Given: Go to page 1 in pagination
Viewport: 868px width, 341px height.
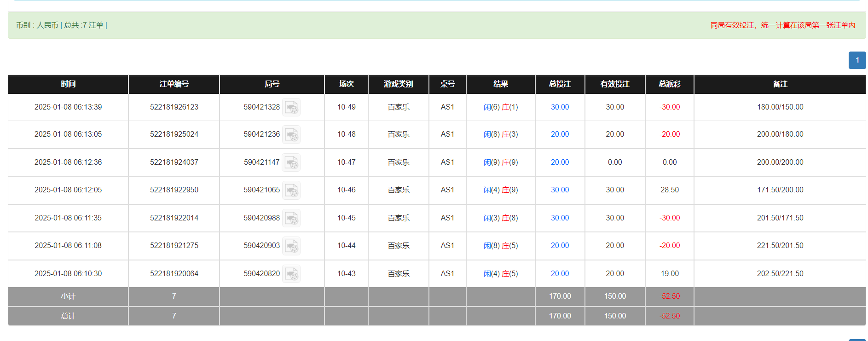Looking at the screenshot, I should pos(857,60).
